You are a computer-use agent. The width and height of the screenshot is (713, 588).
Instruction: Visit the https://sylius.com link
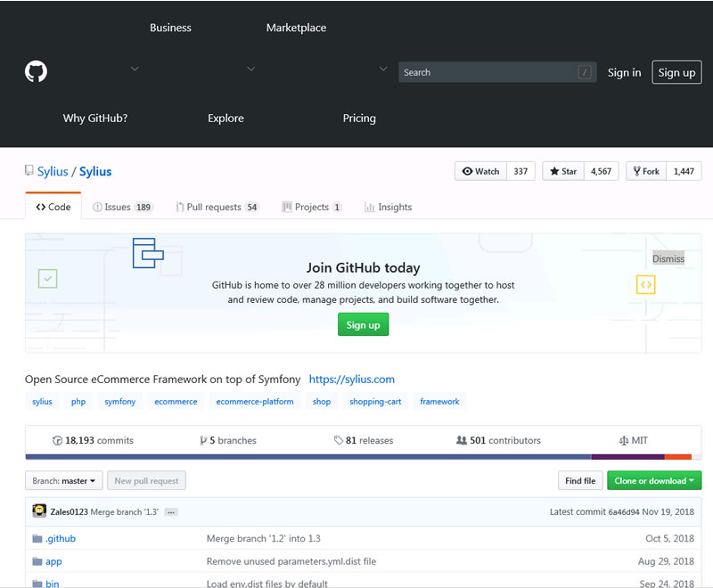(352, 379)
